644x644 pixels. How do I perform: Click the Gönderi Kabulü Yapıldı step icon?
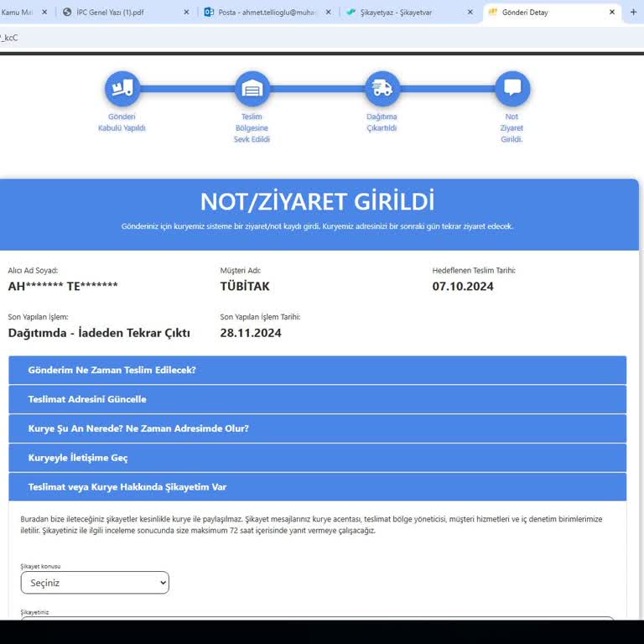click(122, 88)
